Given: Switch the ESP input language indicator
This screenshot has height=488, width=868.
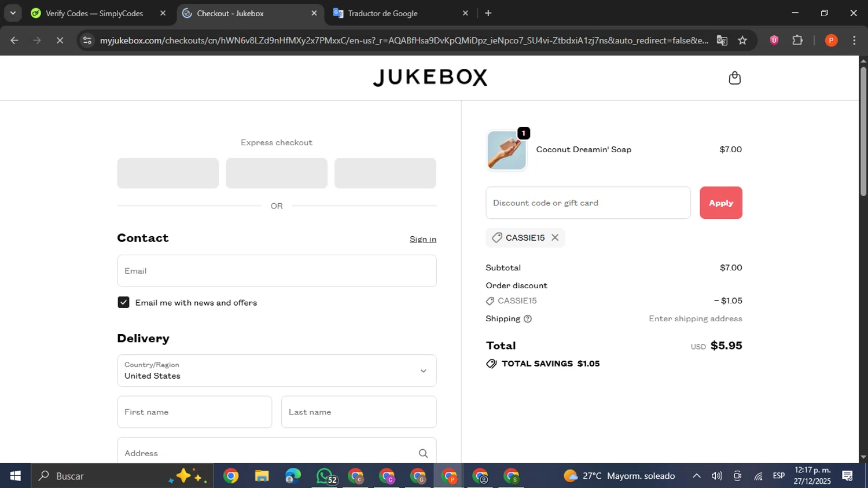Looking at the screenshot, I should [779, 476].
